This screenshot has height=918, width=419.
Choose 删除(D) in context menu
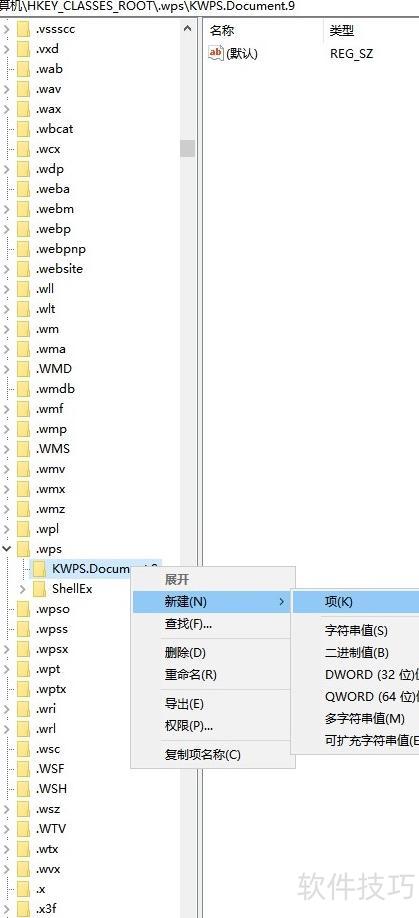212,652
